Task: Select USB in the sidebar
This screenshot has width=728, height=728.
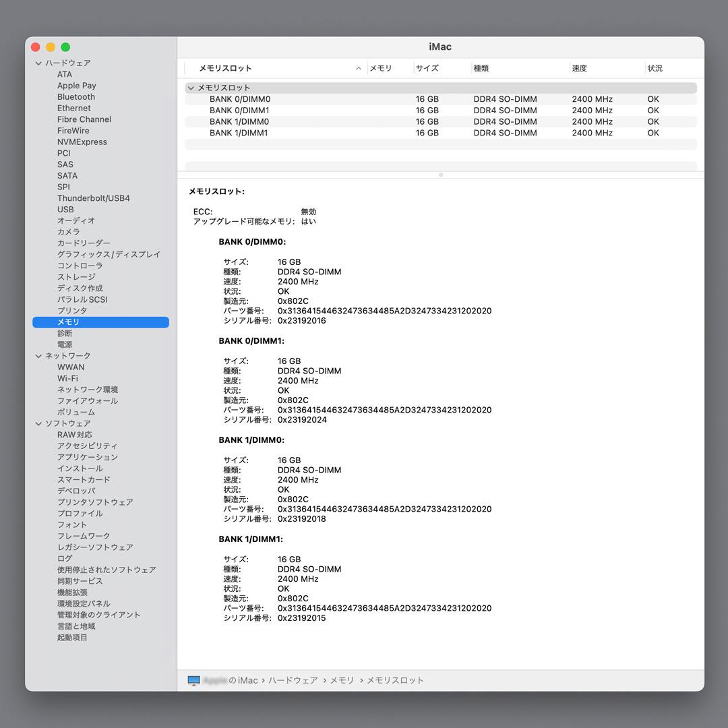Action: pyautogui.click(x=65, y=210)
